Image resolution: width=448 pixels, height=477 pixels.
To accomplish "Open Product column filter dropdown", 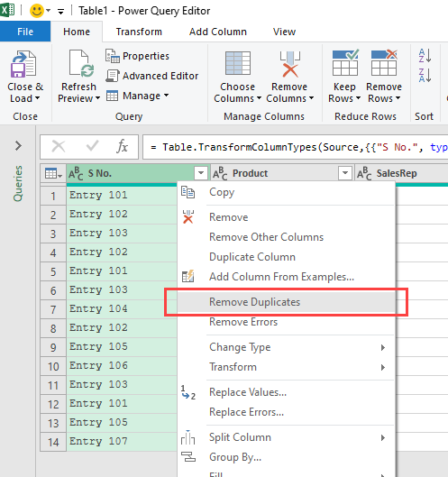I will coord(345,173).
